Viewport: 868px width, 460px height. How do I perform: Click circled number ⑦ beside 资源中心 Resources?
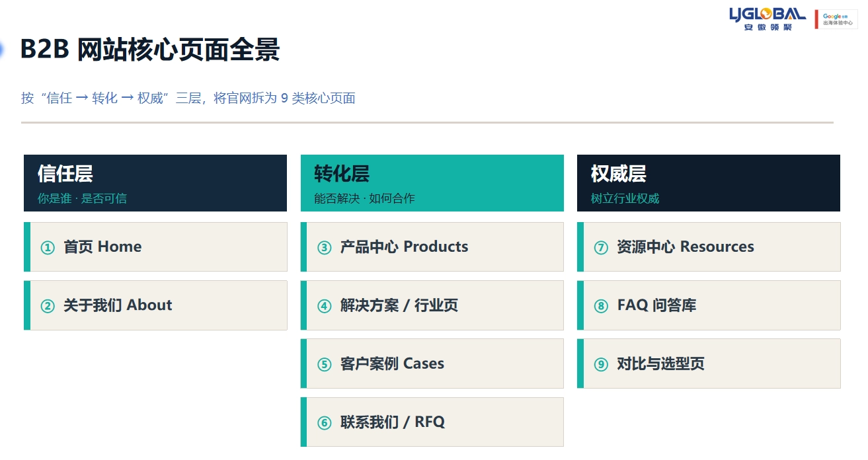pyautogui.click(x=601, y=248)
